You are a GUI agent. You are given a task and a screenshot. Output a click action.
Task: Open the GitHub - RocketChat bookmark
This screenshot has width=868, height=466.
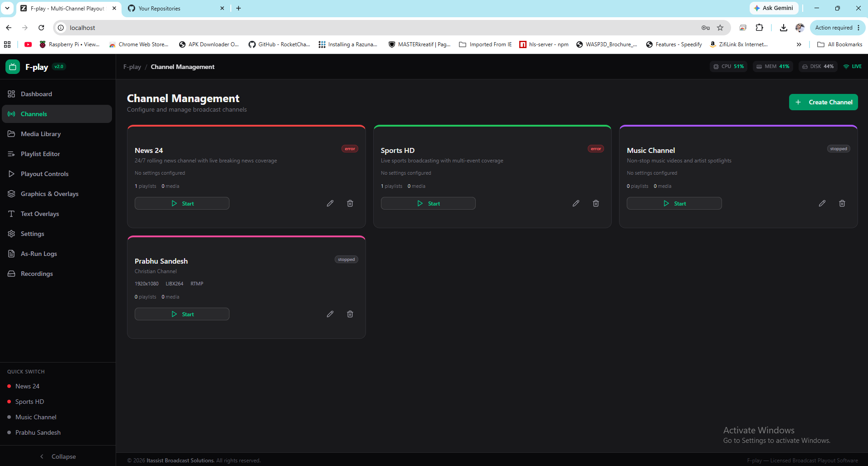click(279, 44)
